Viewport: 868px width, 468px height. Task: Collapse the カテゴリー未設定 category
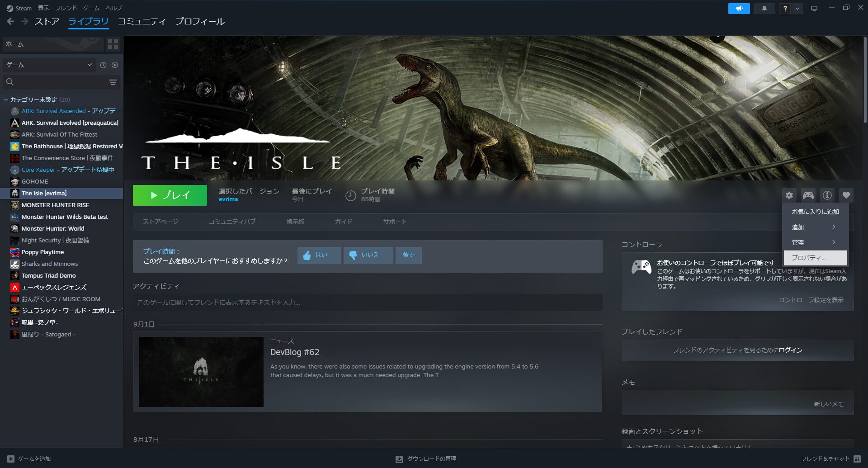[6, 99]
